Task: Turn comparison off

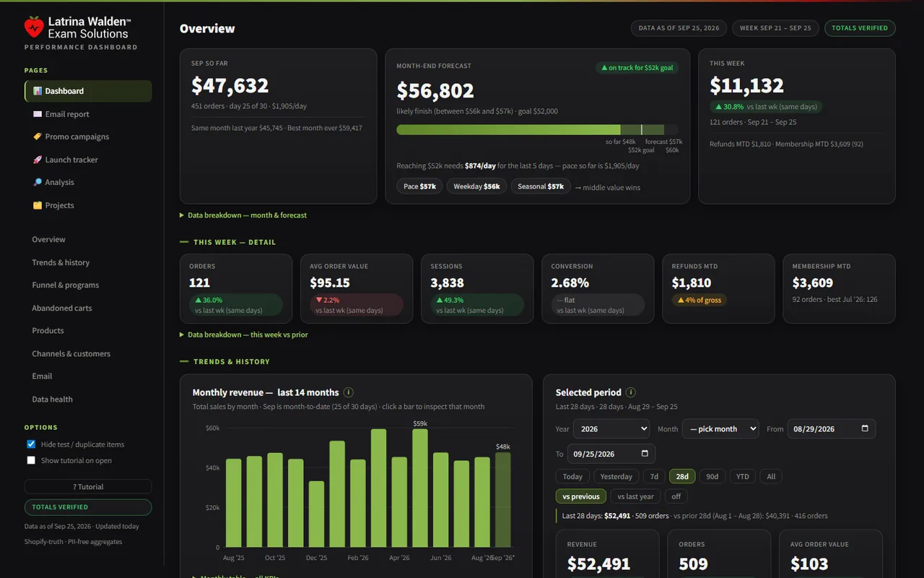Action: 676,496
